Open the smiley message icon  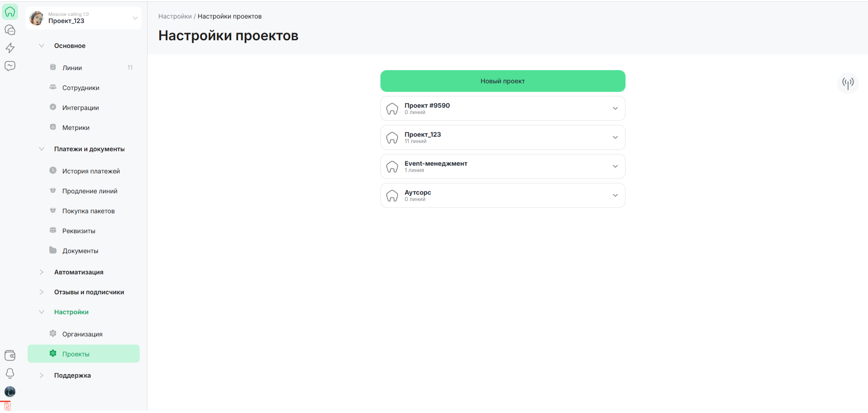pyautogui.click(x=10, y=66)
